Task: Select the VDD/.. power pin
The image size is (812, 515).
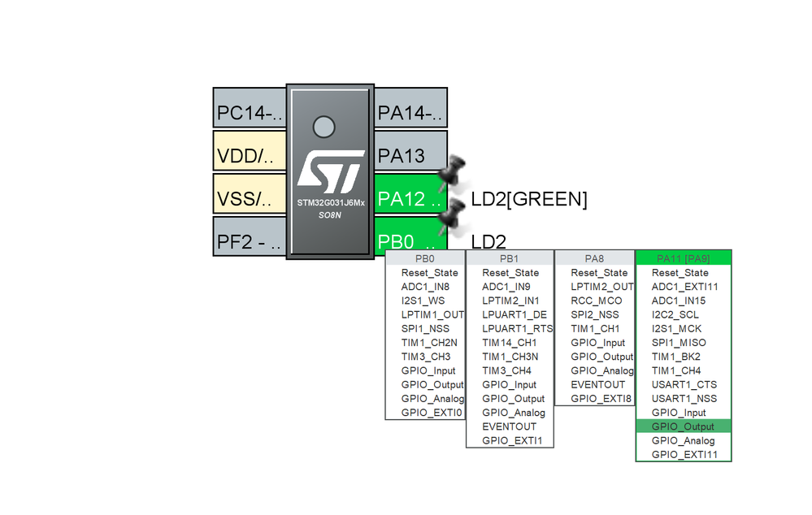Action: tap(250, 150)
